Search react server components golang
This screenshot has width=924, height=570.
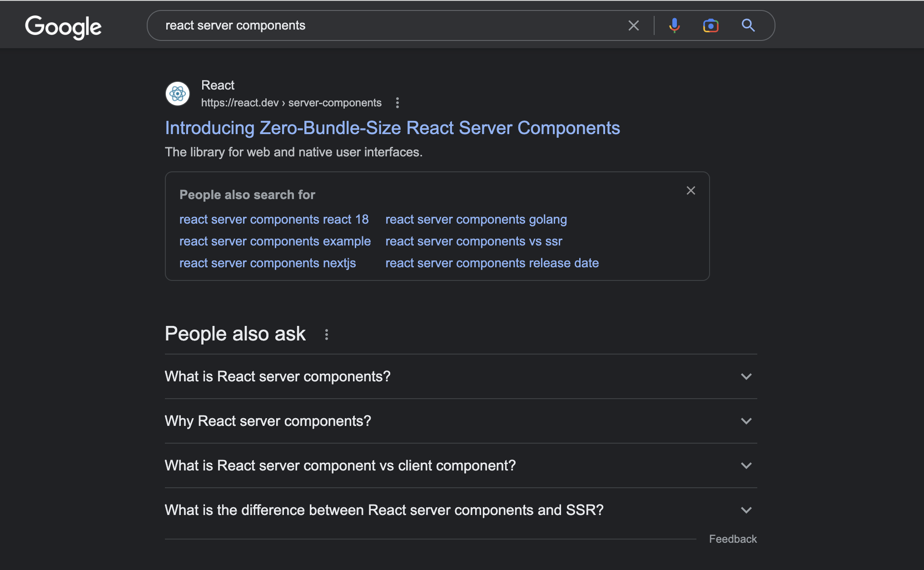point(476,220)
